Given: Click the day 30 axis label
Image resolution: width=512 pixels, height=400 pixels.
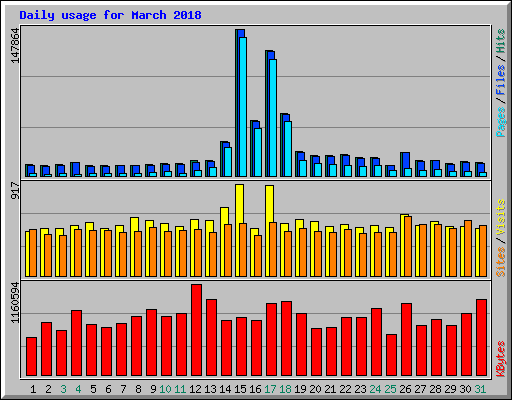Looking at the screenshot, I should 465,389.
